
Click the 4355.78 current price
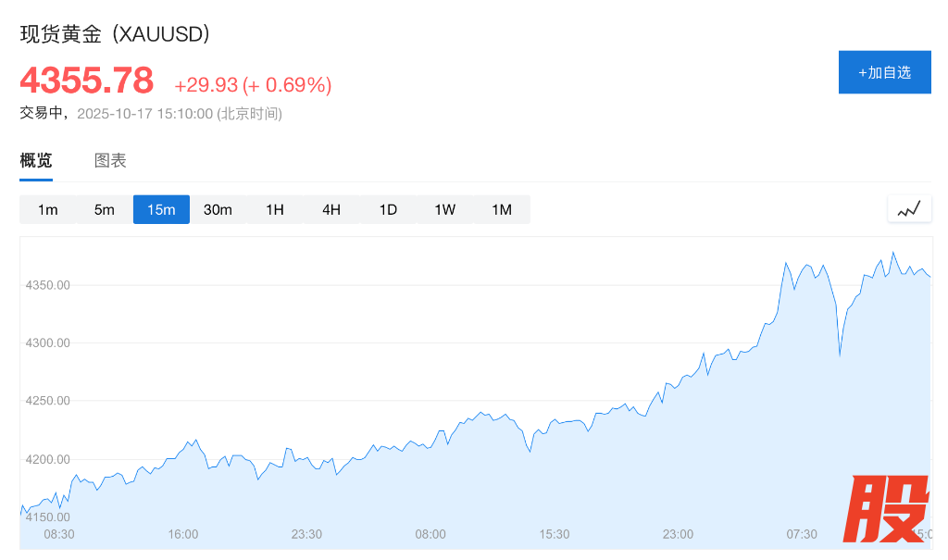(87, 81)
